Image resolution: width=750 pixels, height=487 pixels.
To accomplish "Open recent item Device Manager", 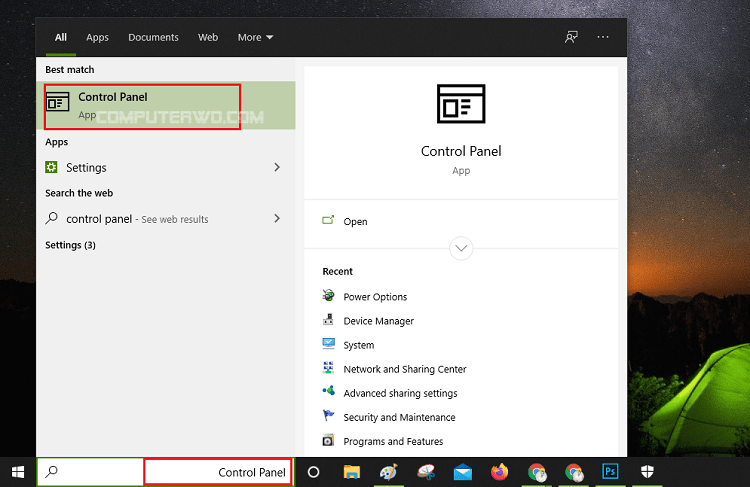I will (378, 321).
